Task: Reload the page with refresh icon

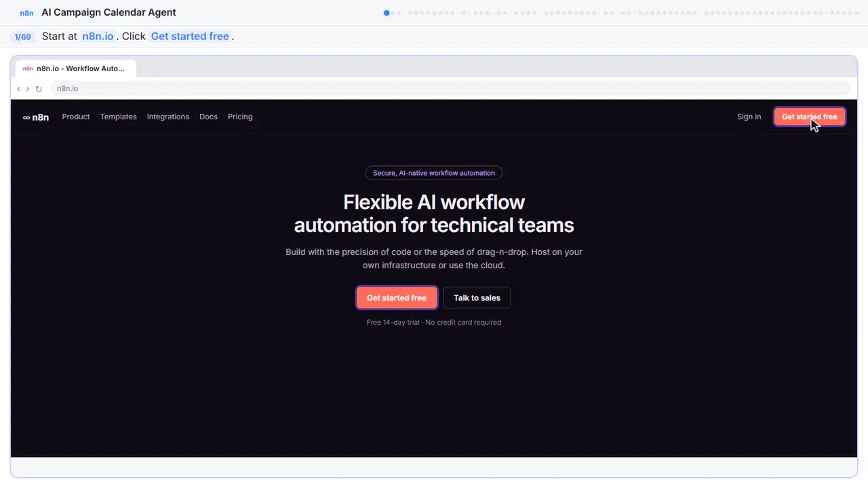Action: (39, 89)
